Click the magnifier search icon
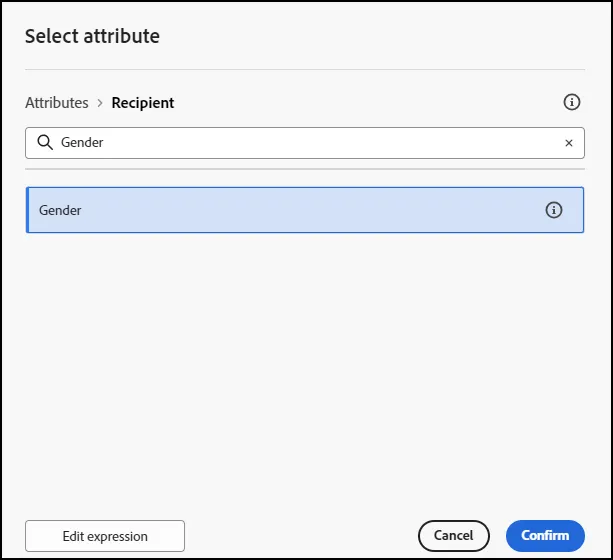The image size is (613, 560). 45,142
